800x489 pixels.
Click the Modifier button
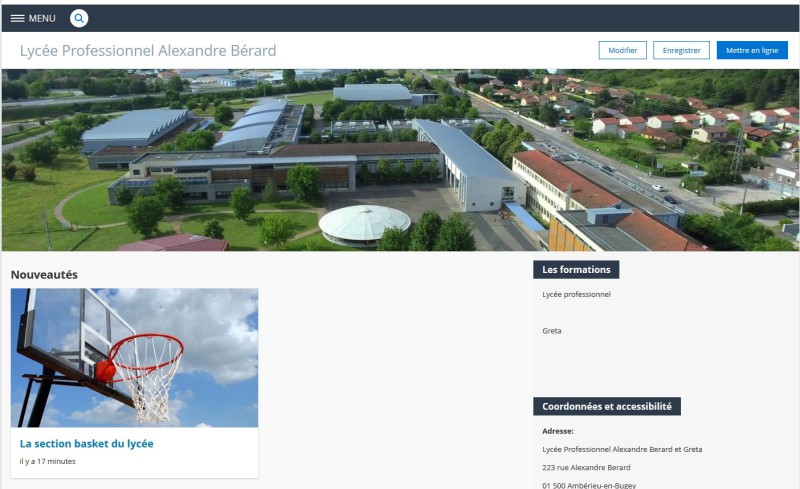(622, 51)
